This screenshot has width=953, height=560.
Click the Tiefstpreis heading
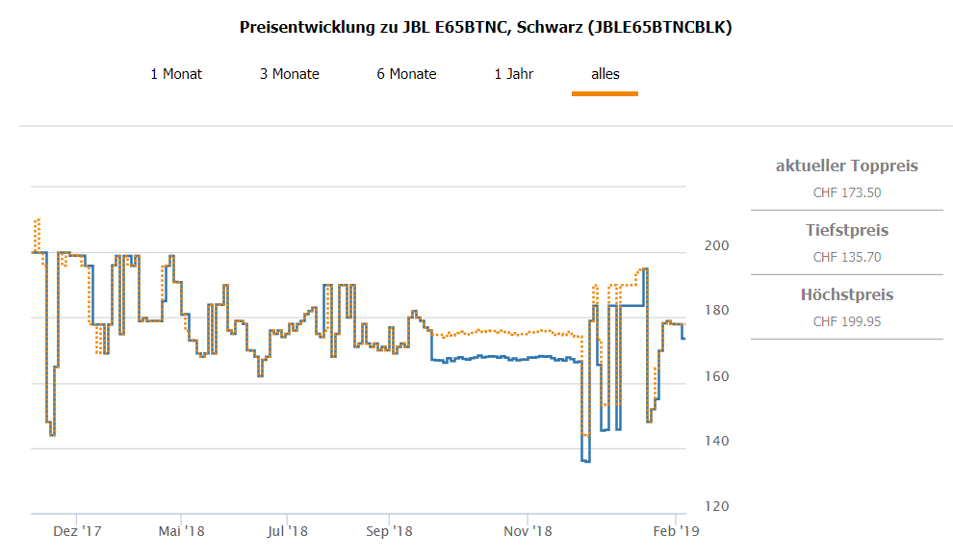click(846, 231)
